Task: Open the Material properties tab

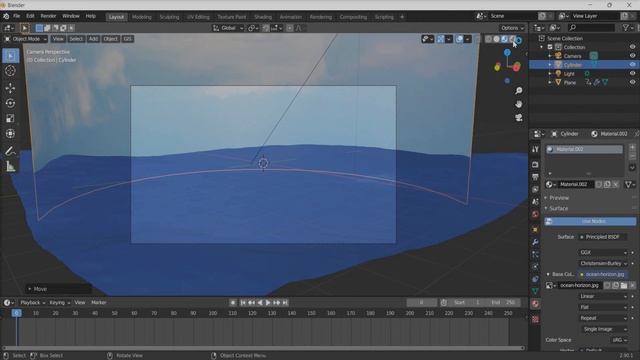Action: (x=535, y=304)
